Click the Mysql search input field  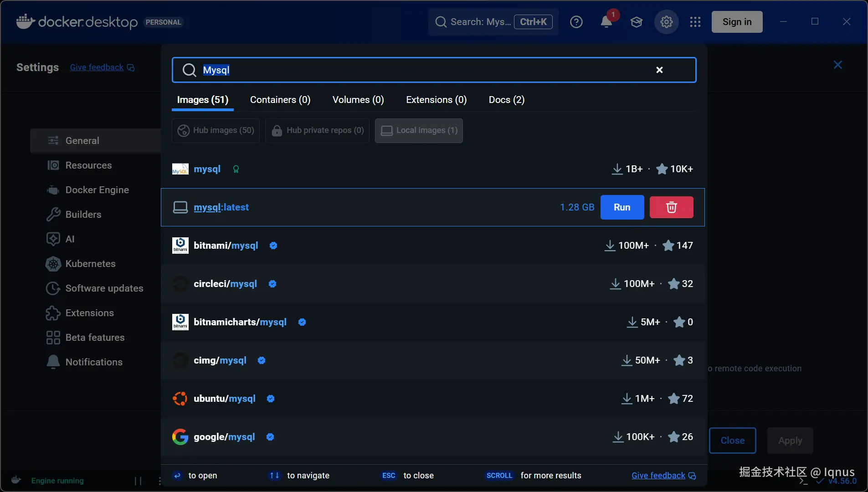tap(434, 70)
